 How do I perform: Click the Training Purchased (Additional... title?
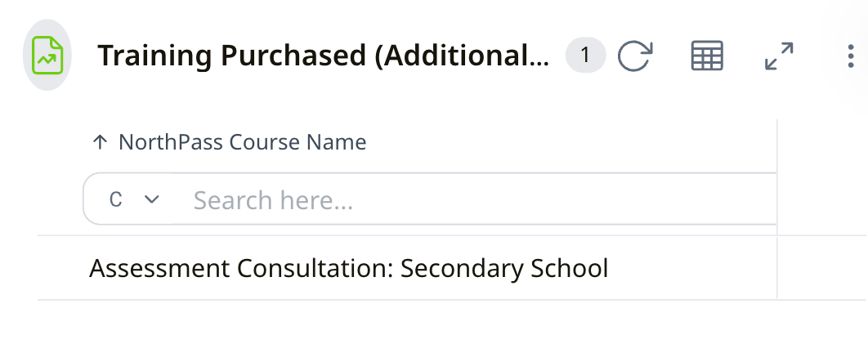point(324,56)
